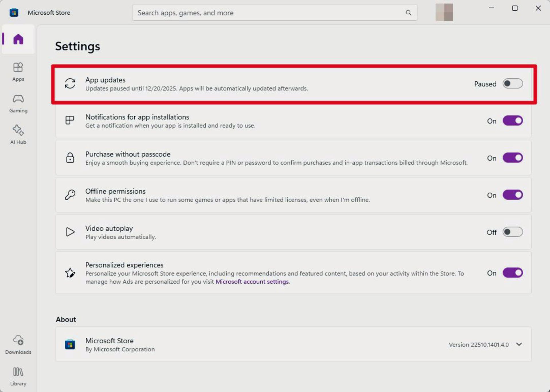Expand Microsoft Store version details chevron

[519, 344]
